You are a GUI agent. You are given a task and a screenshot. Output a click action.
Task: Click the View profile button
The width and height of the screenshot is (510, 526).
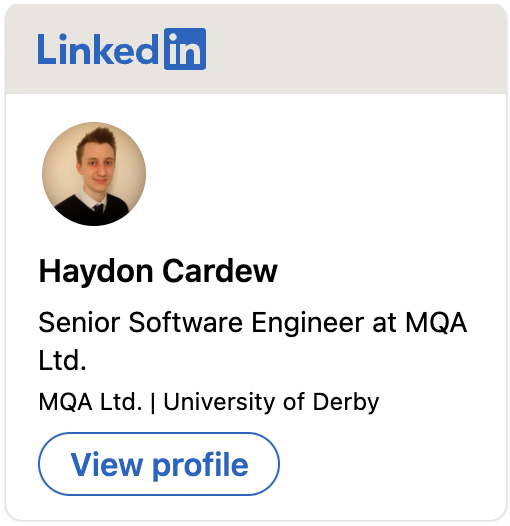point(159,464)
